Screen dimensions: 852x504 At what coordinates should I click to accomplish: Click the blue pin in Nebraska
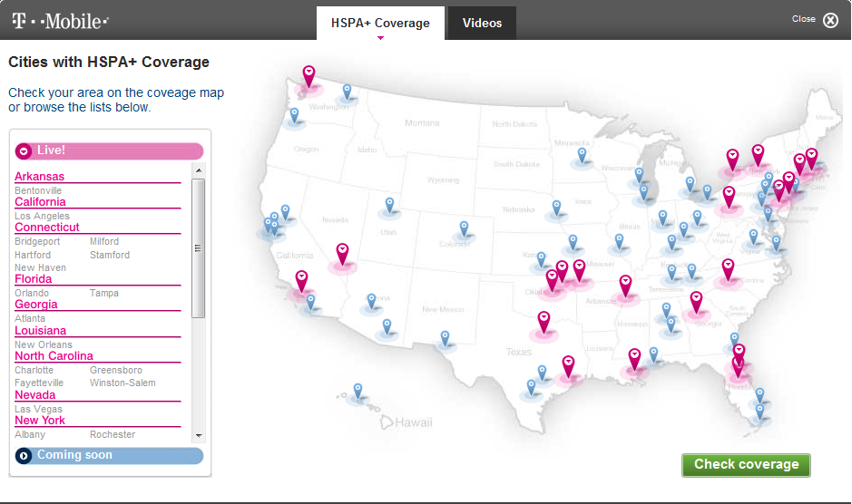pos(556,208)
